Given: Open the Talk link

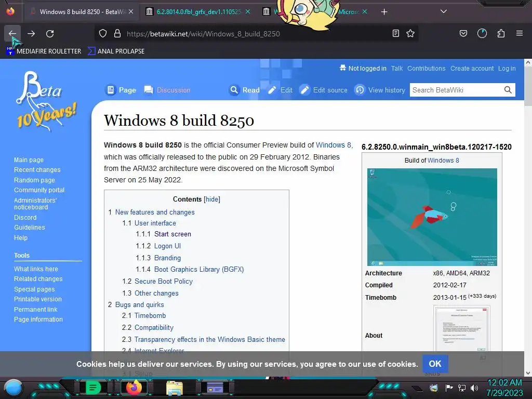Looking at the screenshot, I should [x=396, y=69].
